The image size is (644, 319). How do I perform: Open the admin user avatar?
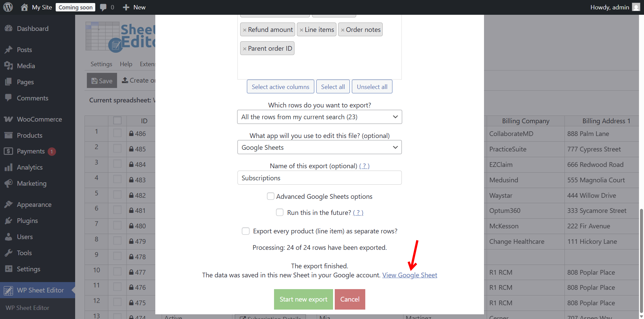tap(636, 7)
